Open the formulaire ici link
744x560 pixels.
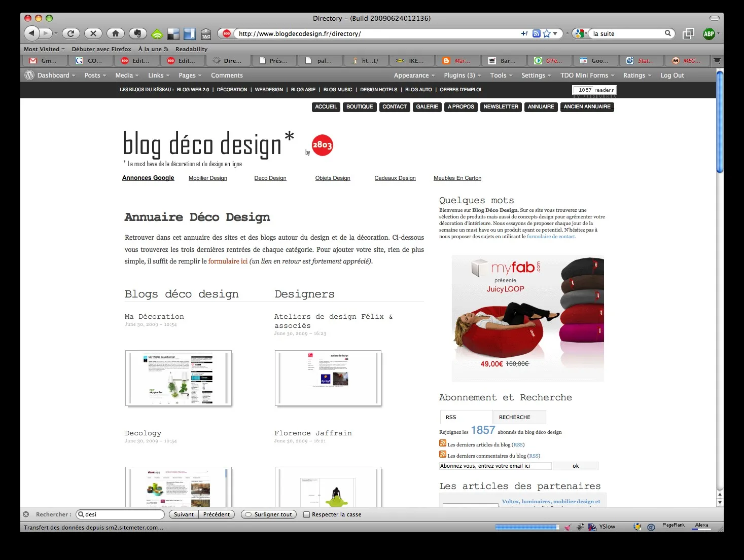(228, 262)
